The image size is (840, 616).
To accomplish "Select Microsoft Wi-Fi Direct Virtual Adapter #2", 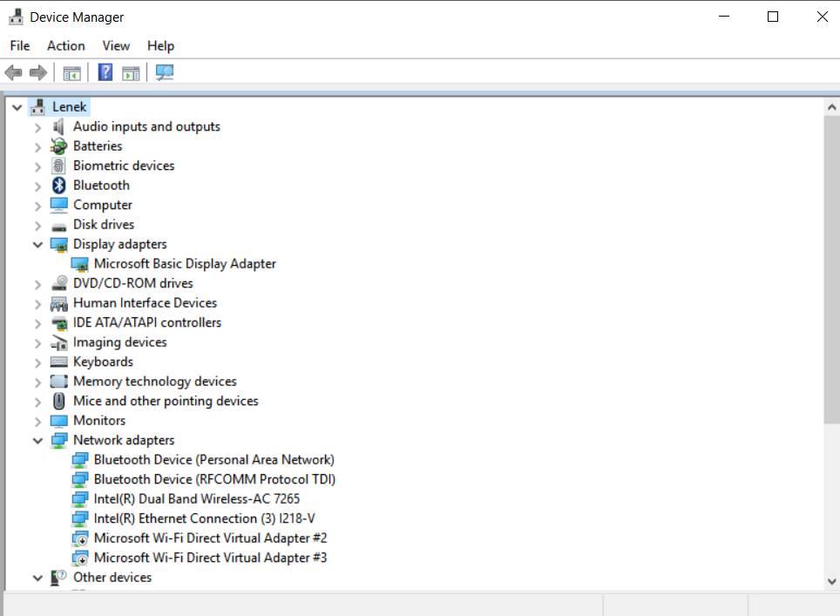I will (211, 538).
